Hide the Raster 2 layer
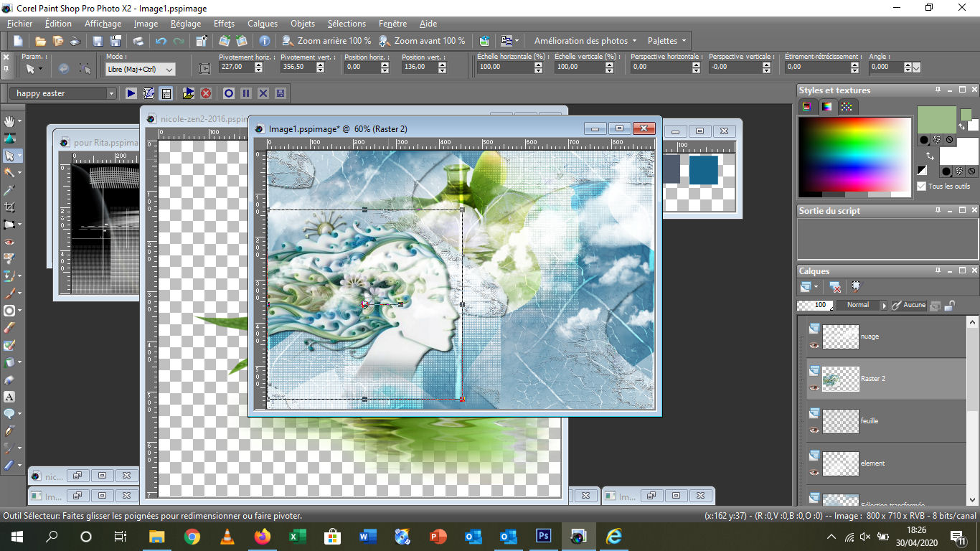This screenshot has height=551, width=980. [814, 387]
